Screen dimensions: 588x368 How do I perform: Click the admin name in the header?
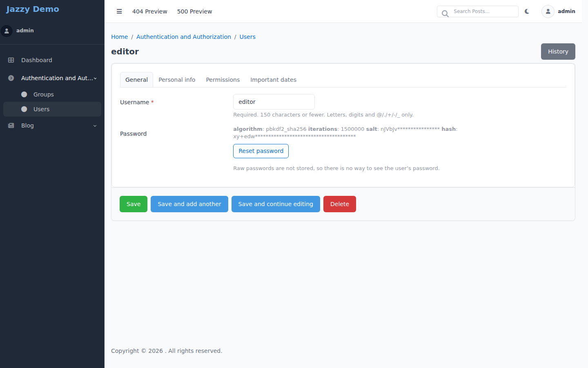[566, 11]
